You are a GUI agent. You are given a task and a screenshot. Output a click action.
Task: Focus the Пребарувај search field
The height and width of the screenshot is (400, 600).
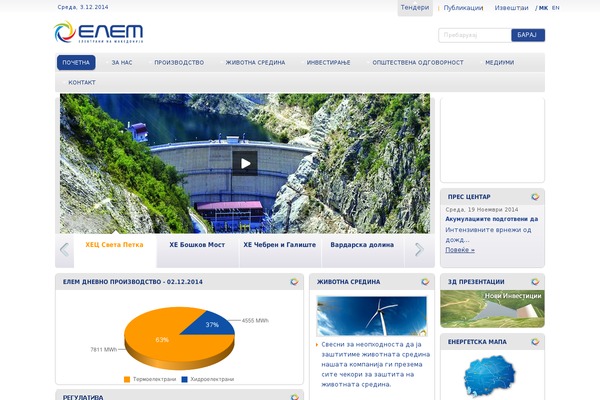point(475,35)
